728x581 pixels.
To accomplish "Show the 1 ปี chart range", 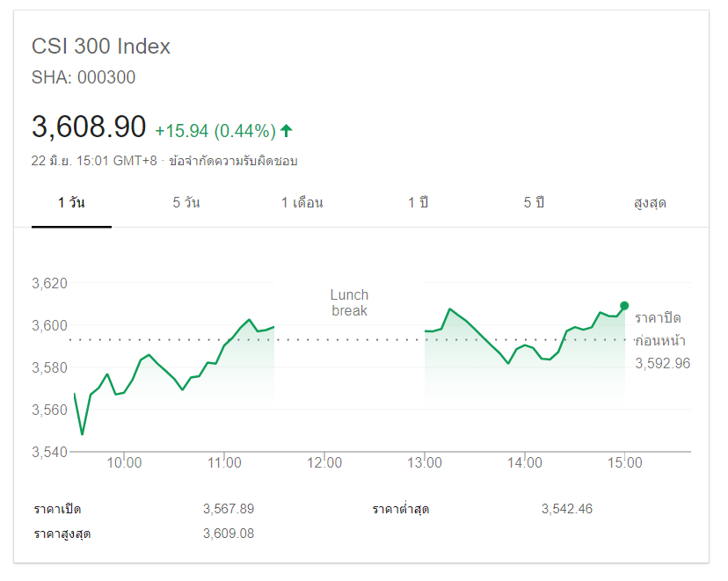I will tap(418, 203).
